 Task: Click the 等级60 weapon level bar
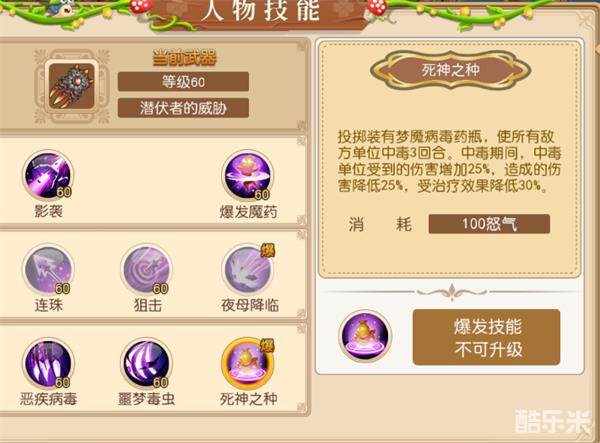point(183,81)
